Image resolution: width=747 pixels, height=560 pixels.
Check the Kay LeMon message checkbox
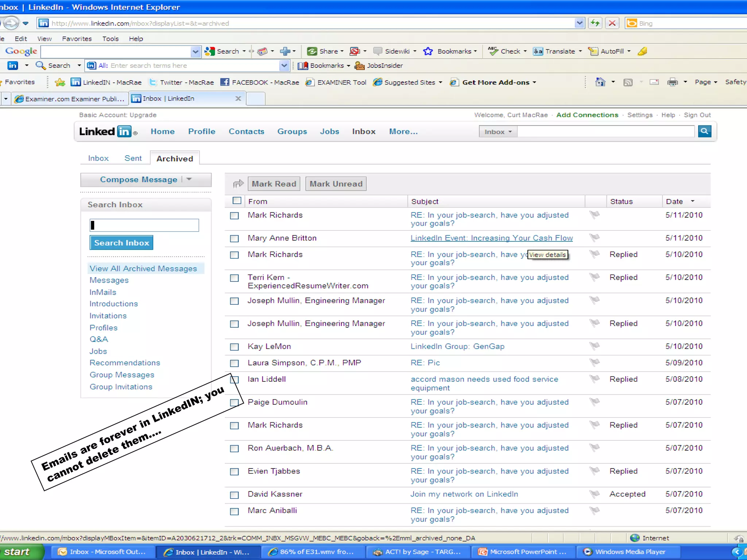[x=234, y=347]
